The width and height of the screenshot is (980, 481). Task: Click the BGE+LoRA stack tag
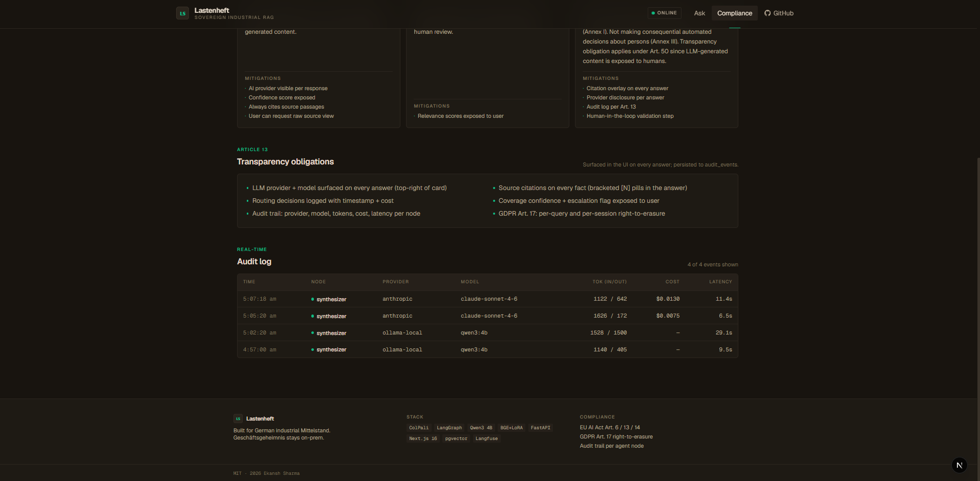[x=512, y=428]
